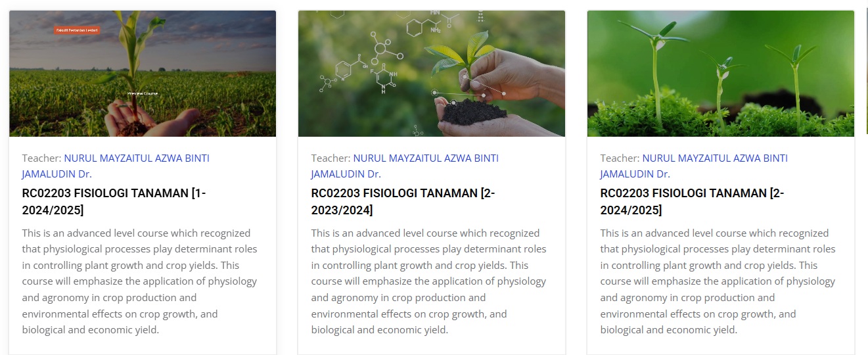Click the "Teacher:" label on the 1-2024/2025 card
The image size is (868, 355).
[41, 158]
